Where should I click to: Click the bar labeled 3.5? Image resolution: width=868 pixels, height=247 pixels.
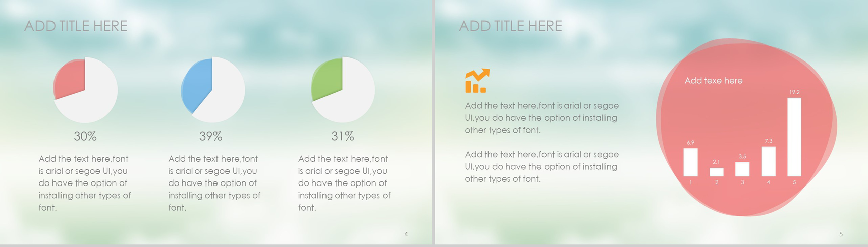(x=742, y=169)
